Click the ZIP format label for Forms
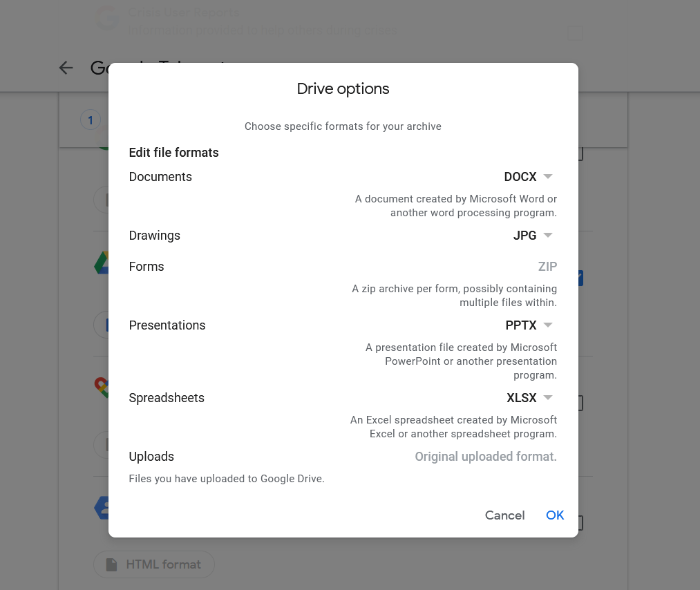Viewport: 700px width, 590px height. pyautogui.click(x=547, y=267)
